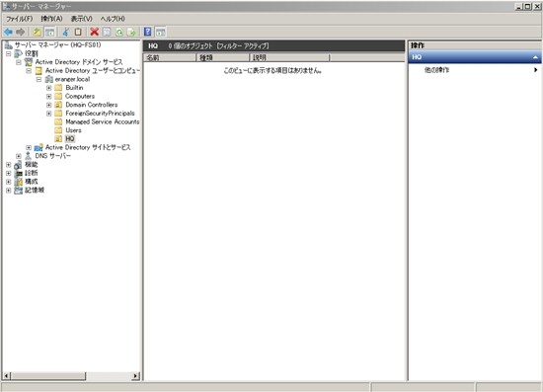Expand the 機能 node
The image size is (543, 392).
click(9, 165)
